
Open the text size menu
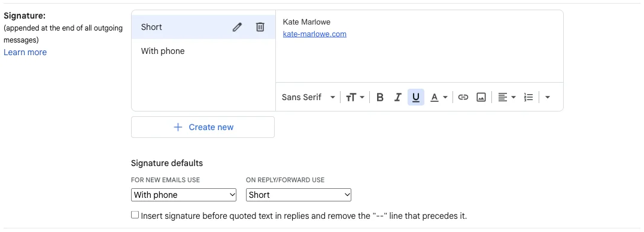[x=355, y=98]
